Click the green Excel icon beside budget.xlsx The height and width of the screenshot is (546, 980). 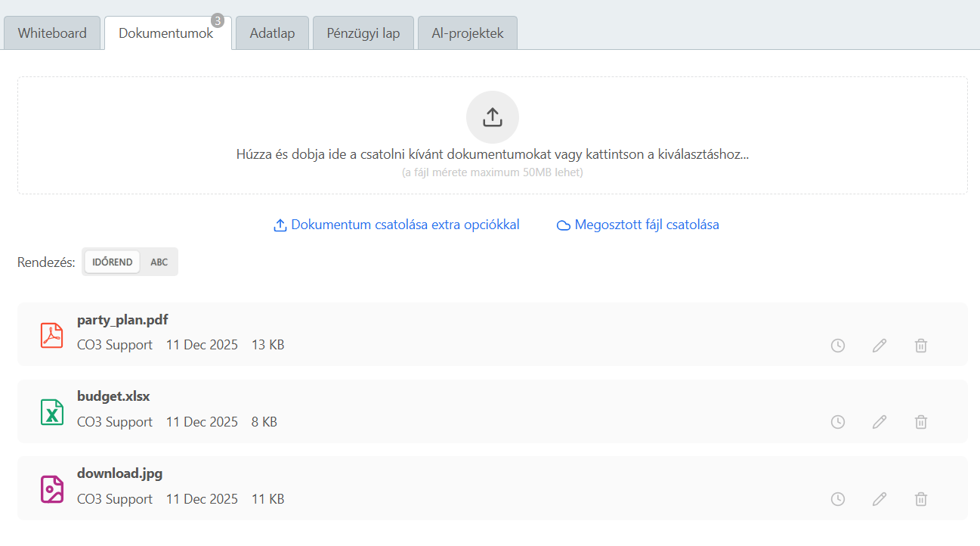[x=51, y=411]
